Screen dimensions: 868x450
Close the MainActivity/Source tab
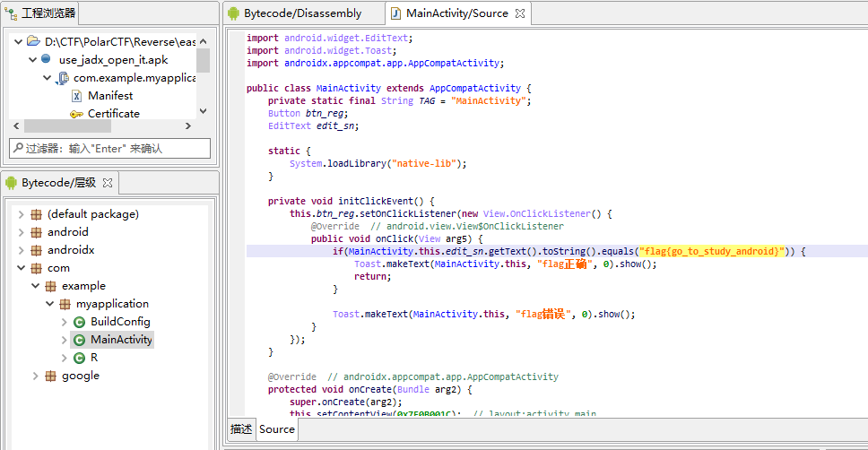[x=519, y=13]
